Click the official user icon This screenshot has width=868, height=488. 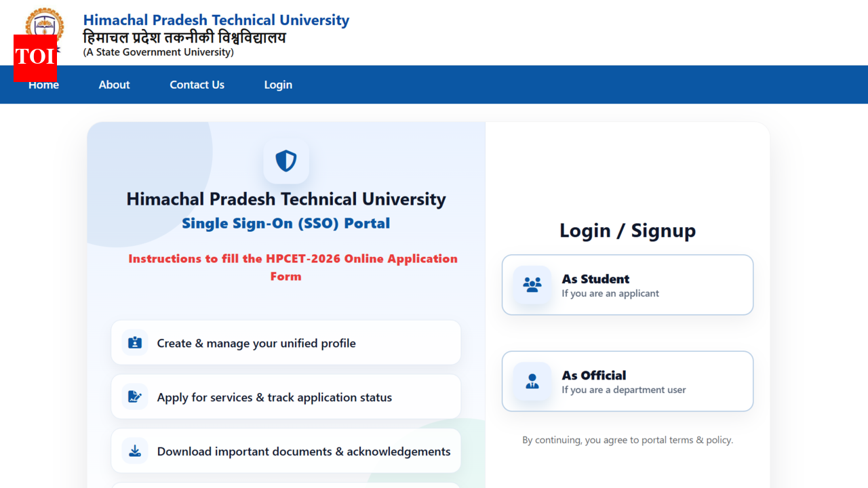532,381
